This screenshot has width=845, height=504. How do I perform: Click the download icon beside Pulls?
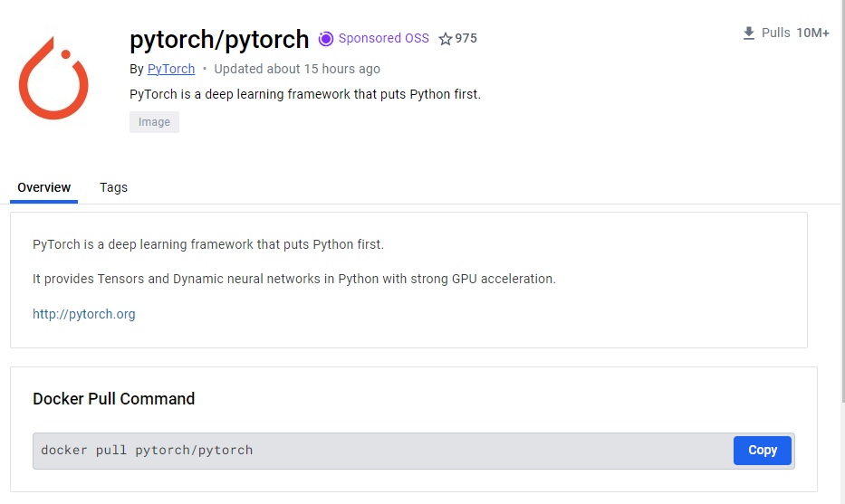(748, 33)
